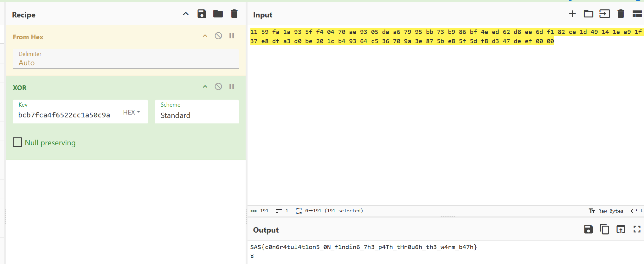The image size is (644, 264).
Task: Reset the pane layout
Action: 637,14
